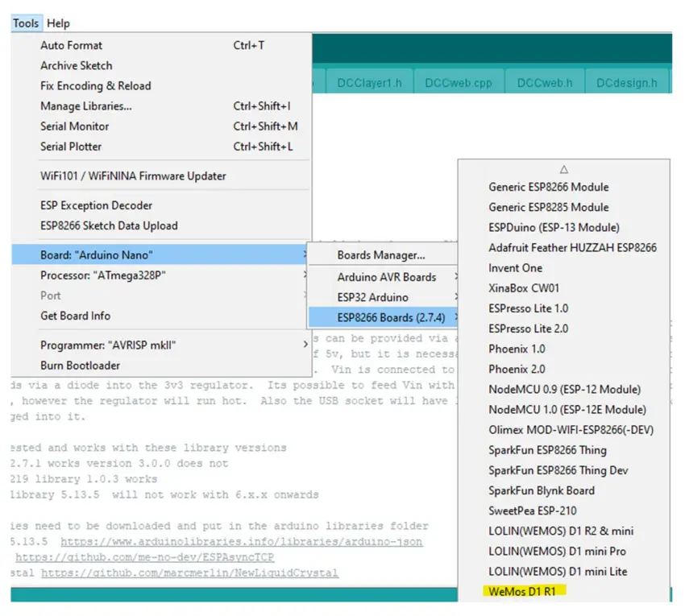The height and width of the screenshot is (616, 685).
Task: Select the highlighted WeMos D1 R1 board
Action: (527, 590)
